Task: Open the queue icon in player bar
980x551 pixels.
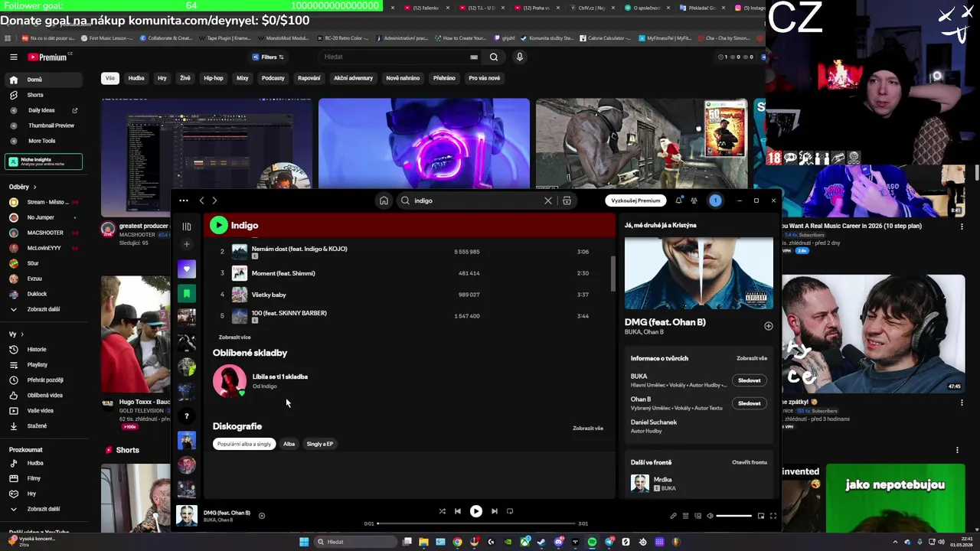Action: pyautogui.click(x=685, y=516)
